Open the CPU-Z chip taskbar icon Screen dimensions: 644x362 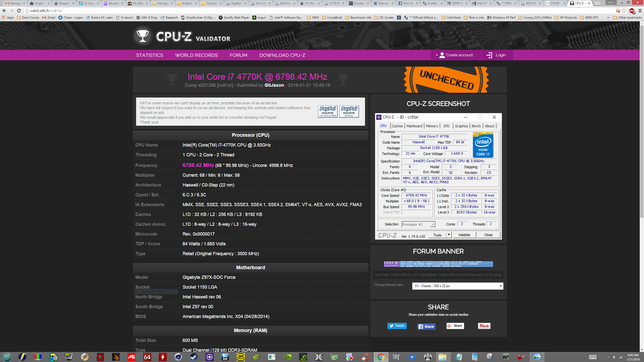click(x=209, y=357)
